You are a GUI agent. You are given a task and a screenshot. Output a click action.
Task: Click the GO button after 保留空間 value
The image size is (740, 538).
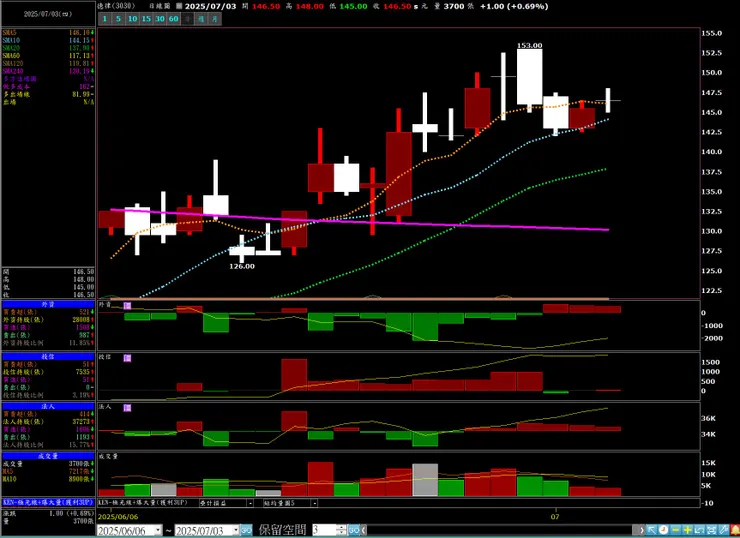(354, 530)
